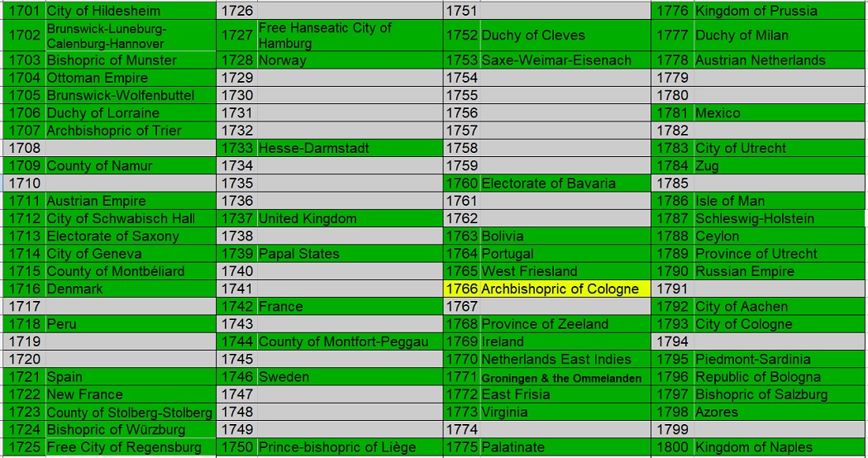The image size is (868, 458).
Task: Select 'City of Schwabisch Hall' cell
Action: pos(130,218)
